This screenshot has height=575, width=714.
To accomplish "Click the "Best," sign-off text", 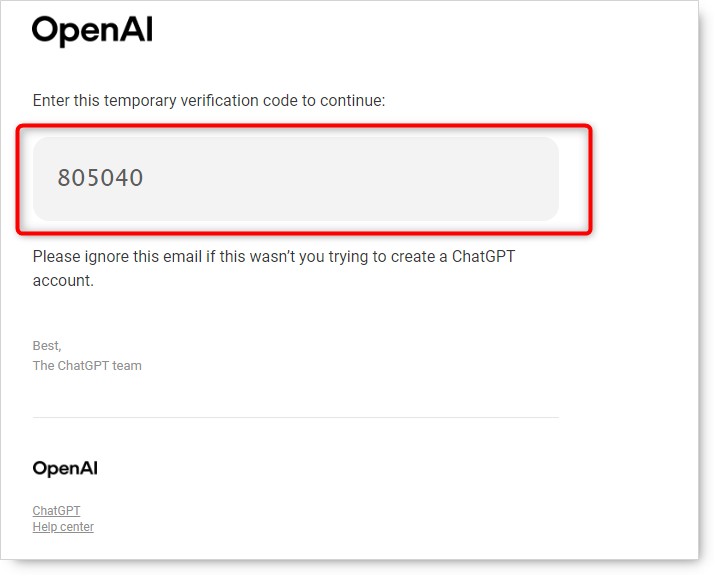I will [x=47, y=346].
